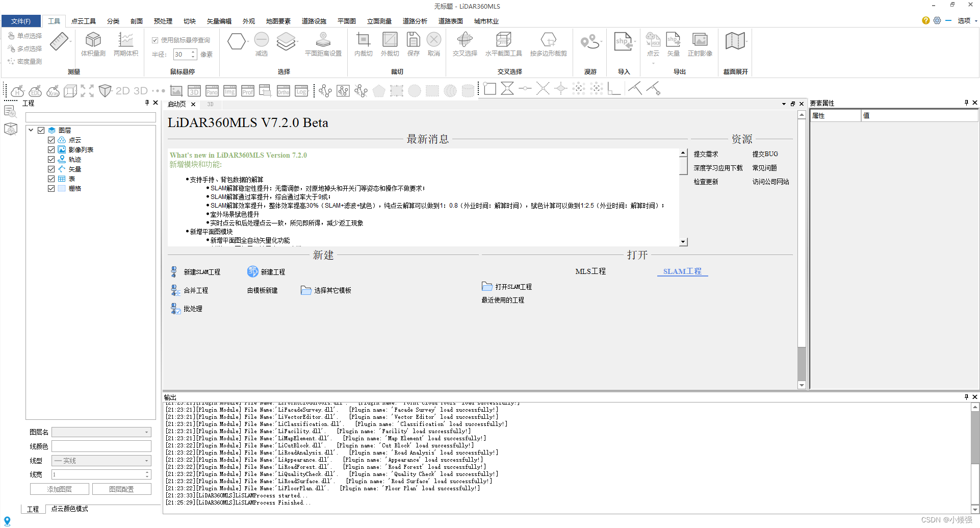Switch to the 点云颜色模式 bottom tab
This screenshot has height=528, width=980.
(70, 509)
